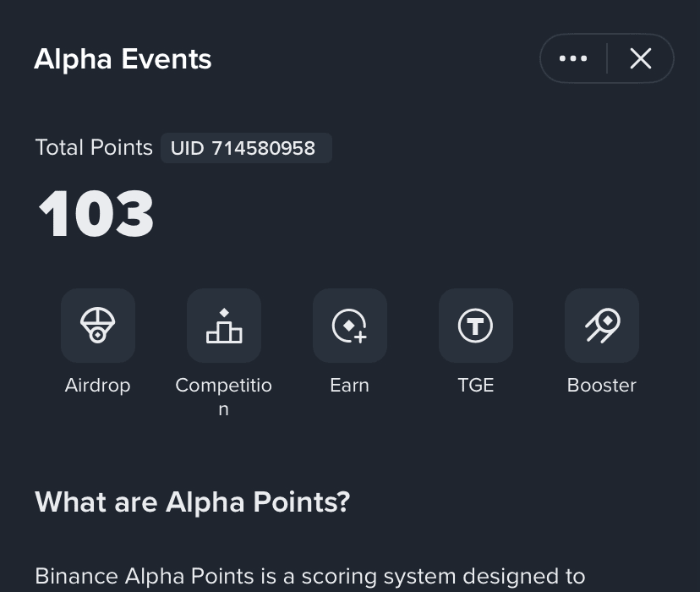Click the Total Points label
Viewport: 700px width, 592px height.
point(94,147)
